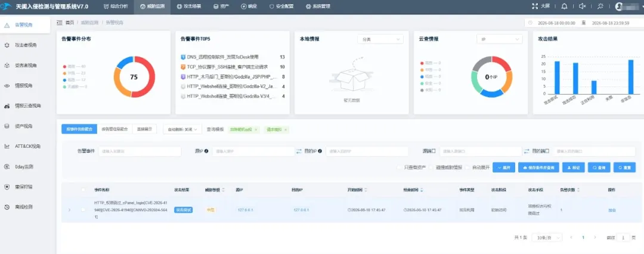Click the system logo in header
Viewport: 644px width, 254px height.
(6, 6)
